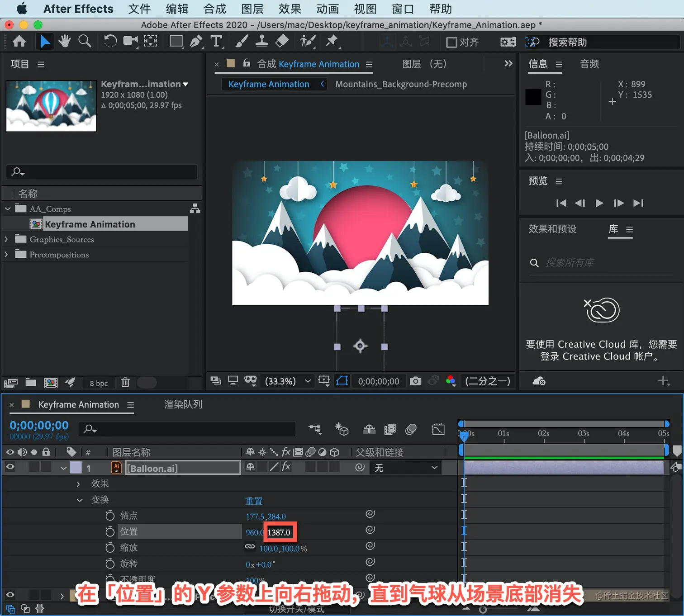Screen dimensions: 684x616
Task: Select the Hand tool
Action: 65,41
